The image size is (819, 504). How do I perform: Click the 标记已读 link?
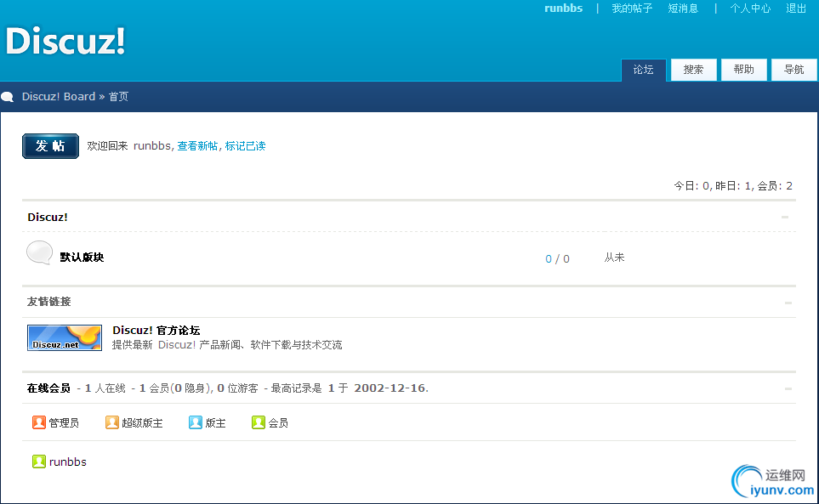(245, 146)
